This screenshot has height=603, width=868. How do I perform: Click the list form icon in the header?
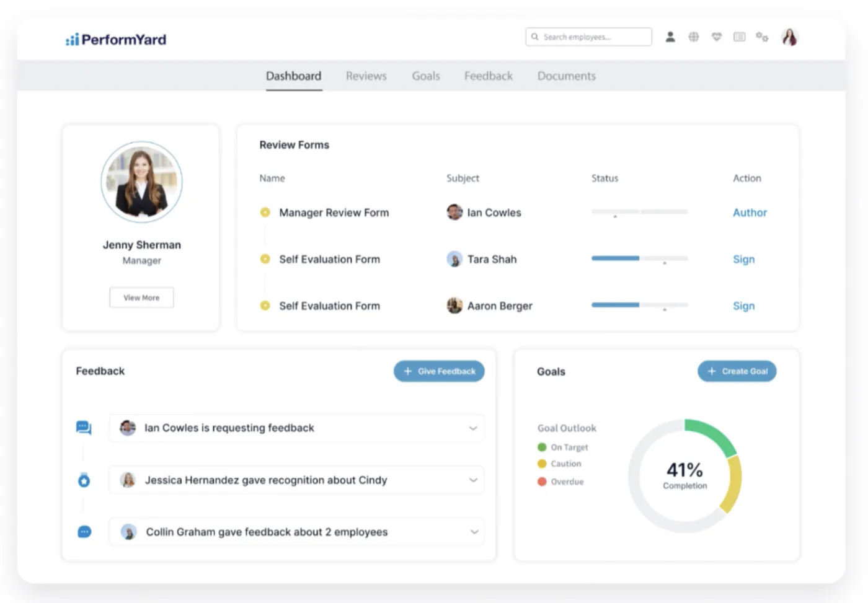[740, 37]
